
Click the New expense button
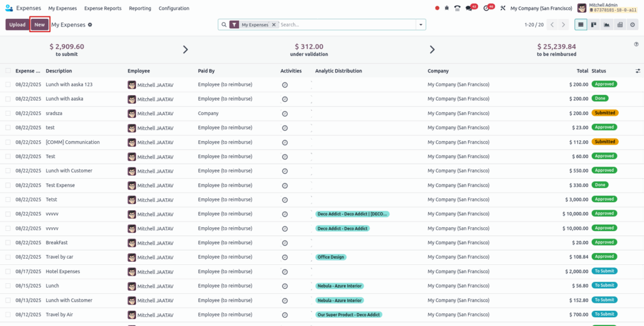coord(40,25)
